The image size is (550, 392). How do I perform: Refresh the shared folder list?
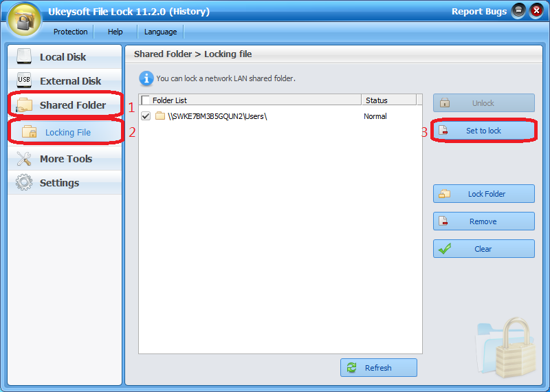point(379,367)
